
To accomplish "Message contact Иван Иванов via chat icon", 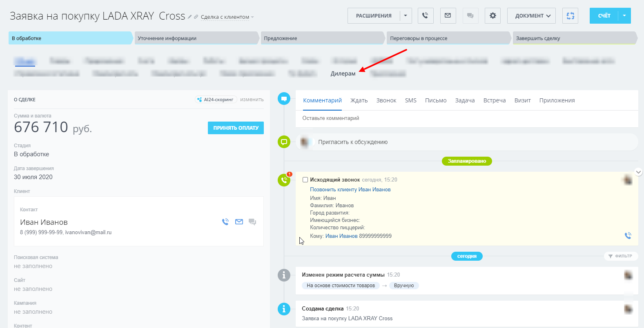I will coord(252,222).
